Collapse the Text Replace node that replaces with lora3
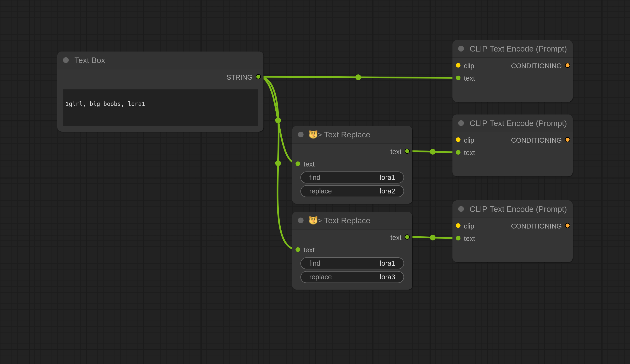630x364 pixels. [300, 220]
